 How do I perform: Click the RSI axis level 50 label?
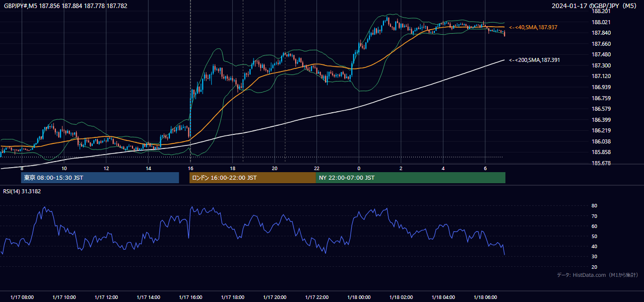(x=595, y=236)
